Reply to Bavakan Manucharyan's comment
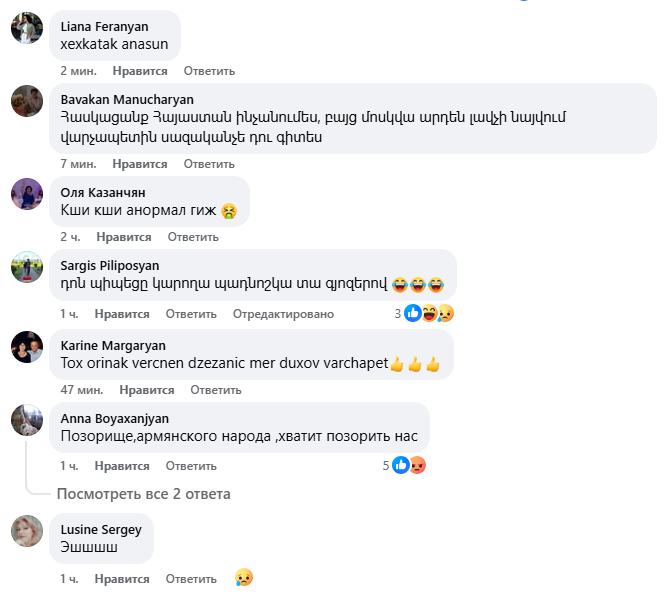672x593 pixels. coord(209,164)
